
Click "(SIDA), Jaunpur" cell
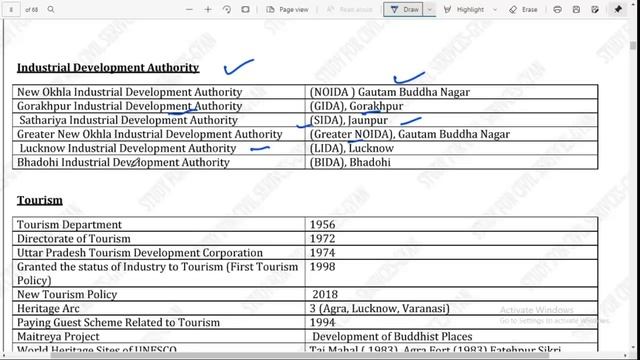[x=451, y=120]
